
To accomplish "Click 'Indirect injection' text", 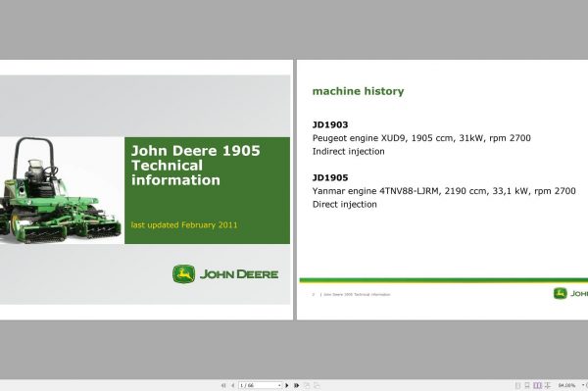I will (348, 152).
